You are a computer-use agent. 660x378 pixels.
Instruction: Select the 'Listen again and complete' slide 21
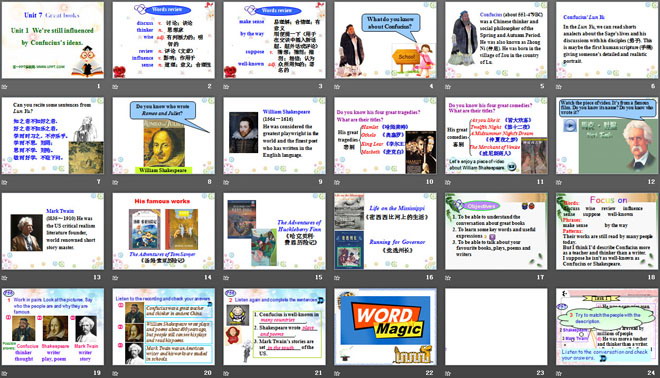(274, 327)
